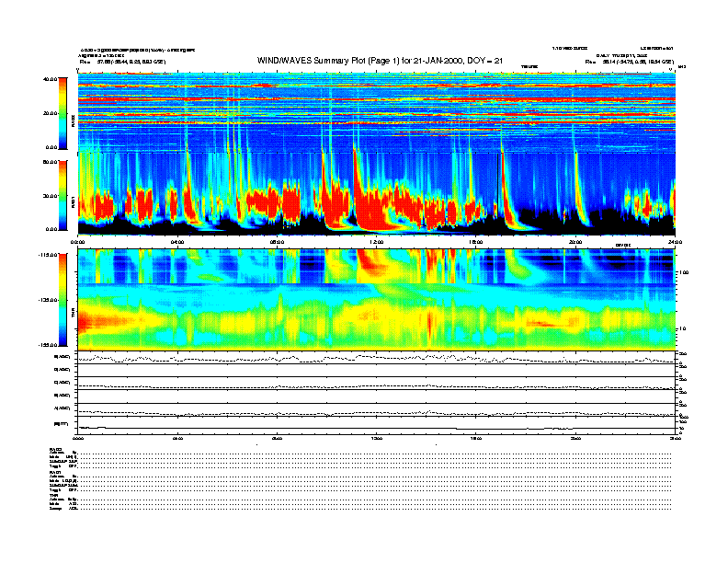Click the 20:00 time axis label
Image resolution: width=728 pixels, height=563 pixels.
(574, 242)
